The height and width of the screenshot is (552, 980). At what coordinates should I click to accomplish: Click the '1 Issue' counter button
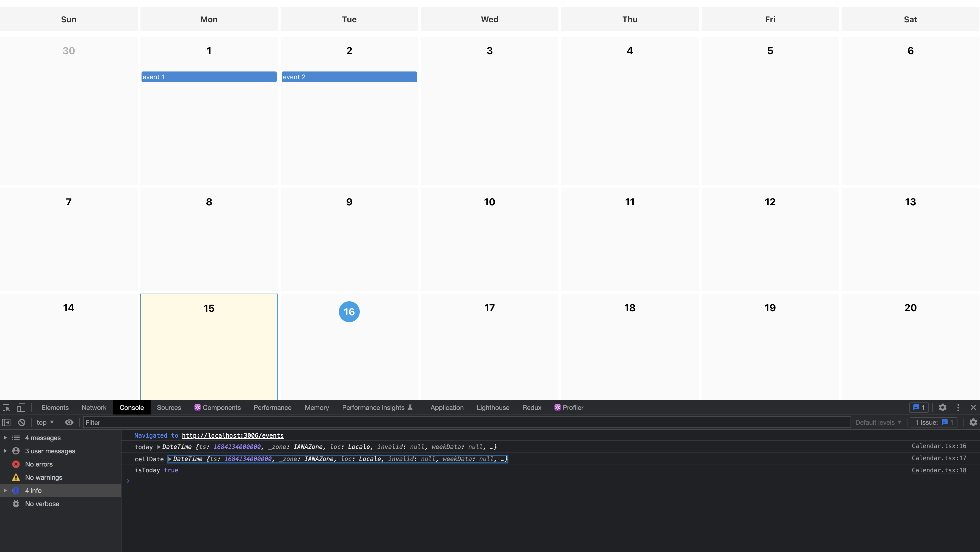[933, 422]
